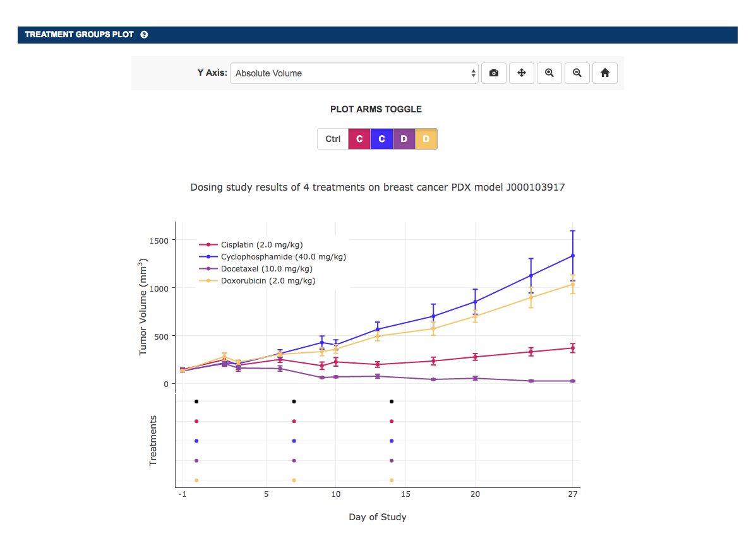Click the zoom out magnifier
This screenshot has width=756, height=553.
pyautogui.click(x=577, y=73)
